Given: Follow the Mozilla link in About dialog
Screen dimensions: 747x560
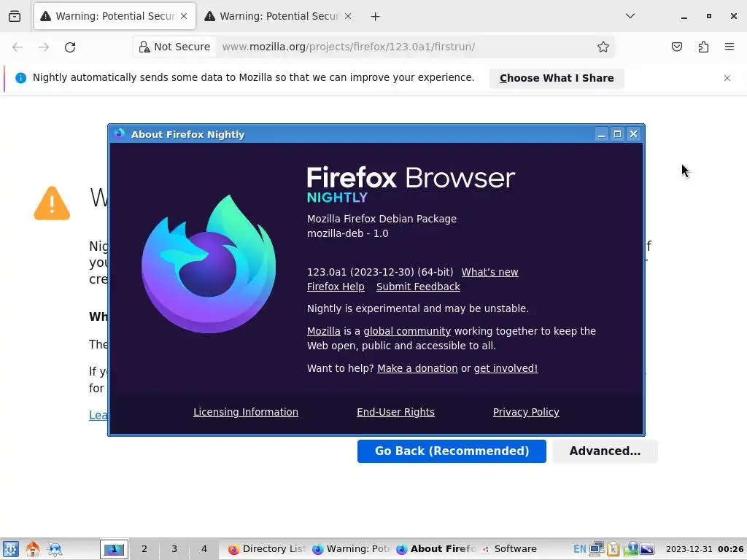Looking at the screenshot, I should tap(323, 331).
